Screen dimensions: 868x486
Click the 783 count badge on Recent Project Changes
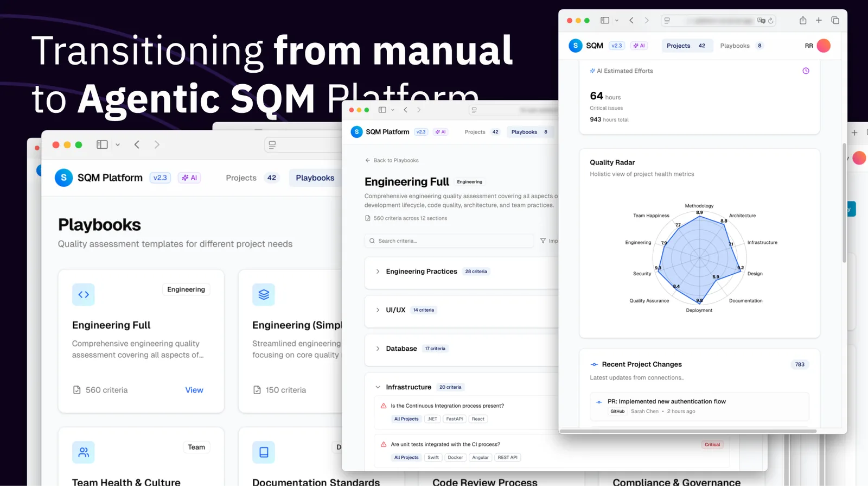[800, 364]
